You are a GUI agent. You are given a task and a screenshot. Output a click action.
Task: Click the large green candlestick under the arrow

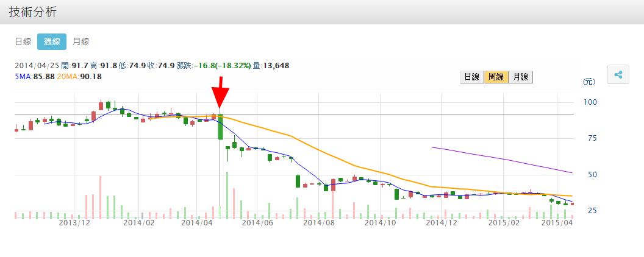click(220, 127)
